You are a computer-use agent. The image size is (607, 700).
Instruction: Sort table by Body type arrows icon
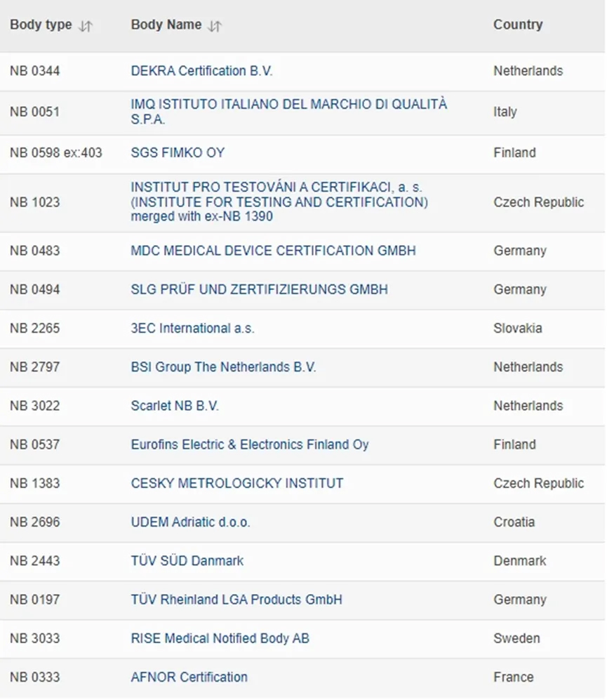(86, 25)
